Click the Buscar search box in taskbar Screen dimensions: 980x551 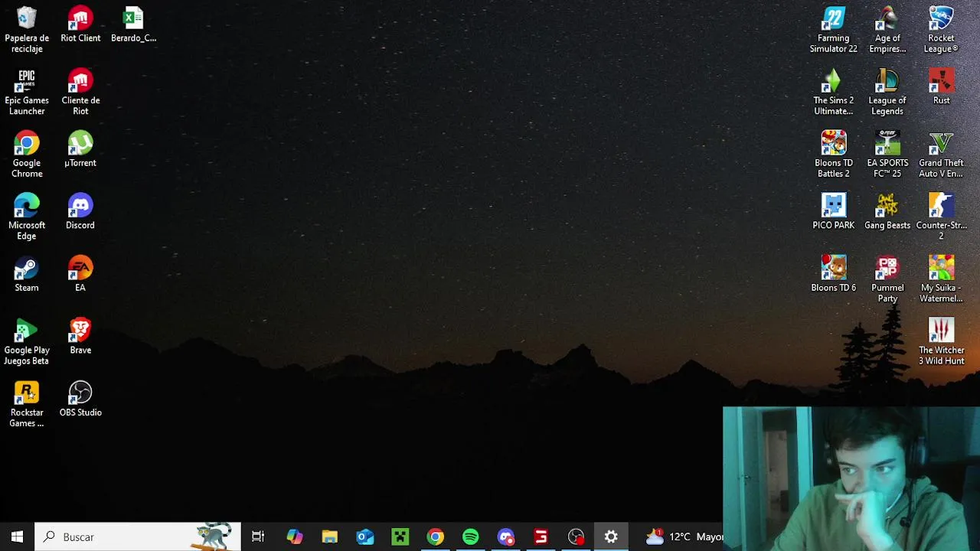point(138,537)
